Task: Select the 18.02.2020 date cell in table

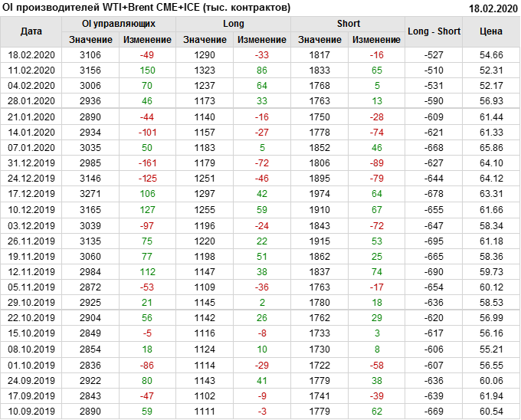Action: 31,55
